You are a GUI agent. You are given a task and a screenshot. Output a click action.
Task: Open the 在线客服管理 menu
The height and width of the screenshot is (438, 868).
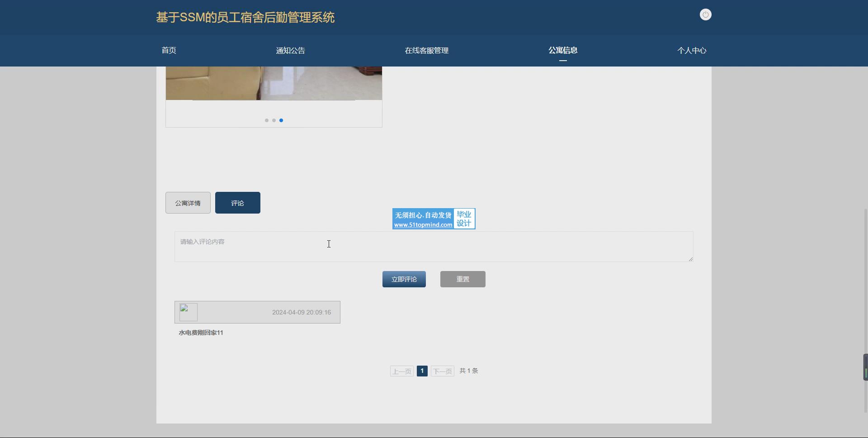click(x=427, y=51)
